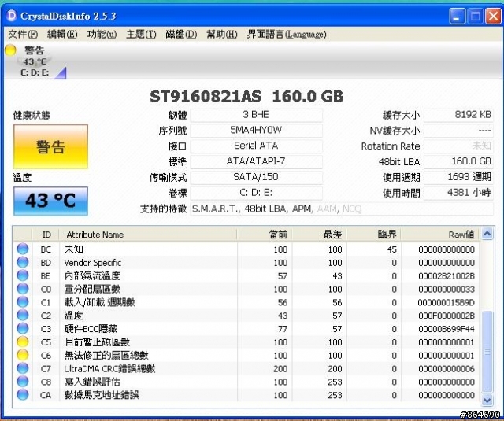Screen dimensions: 504x421
Task: Click the transfer mode field SATA/150
Action: tap(257, 177)
